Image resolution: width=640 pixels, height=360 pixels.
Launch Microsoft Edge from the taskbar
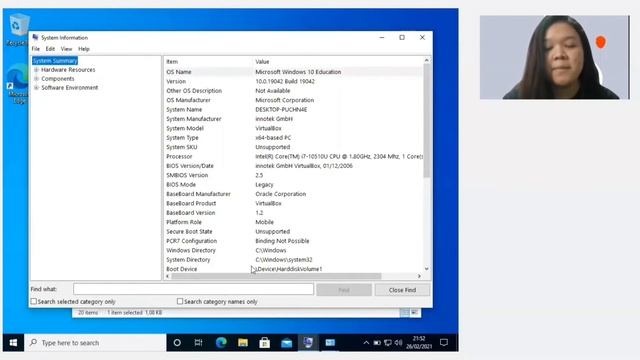coord(221,342)
